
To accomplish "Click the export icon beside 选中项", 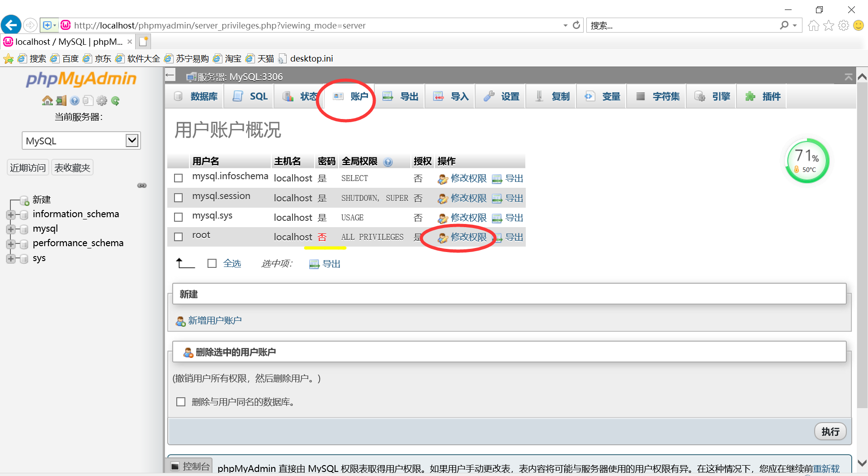I will pos(314,264).
